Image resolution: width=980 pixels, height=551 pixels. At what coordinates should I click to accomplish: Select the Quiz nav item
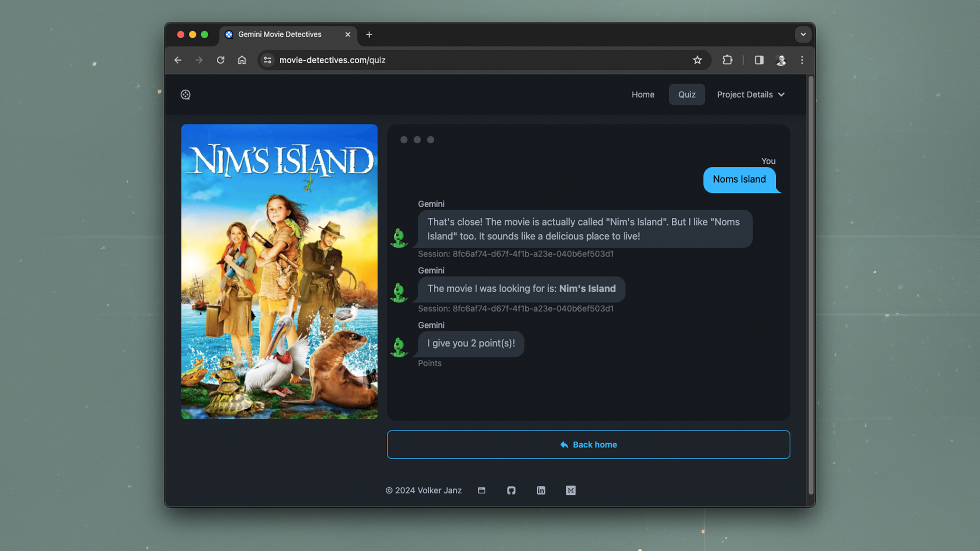[x=687, y=94]
